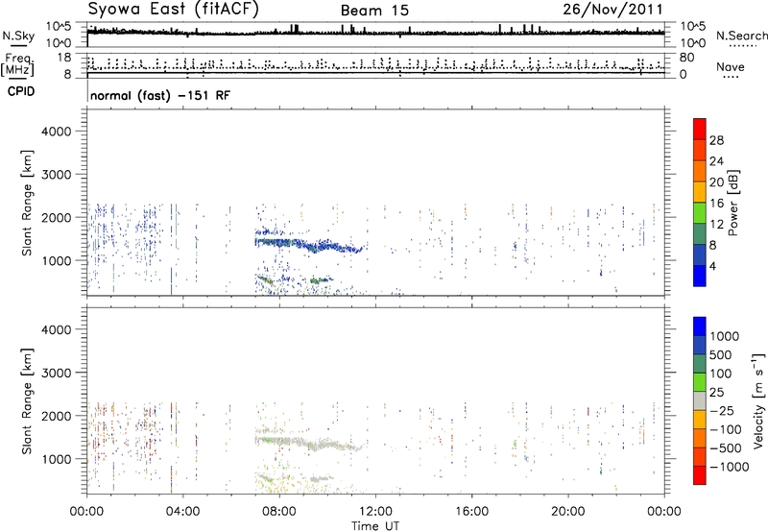Viewport: 768px width, 532px height.
Task: Click the low-range echo cluster near 09:30 in Power panel
Action: [321, 280]
